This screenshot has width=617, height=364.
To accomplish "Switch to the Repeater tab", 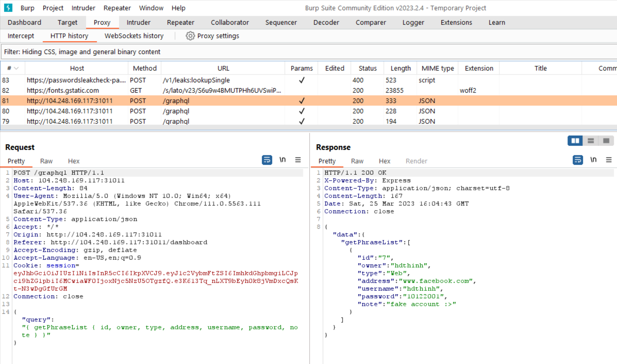I will 180,23.
